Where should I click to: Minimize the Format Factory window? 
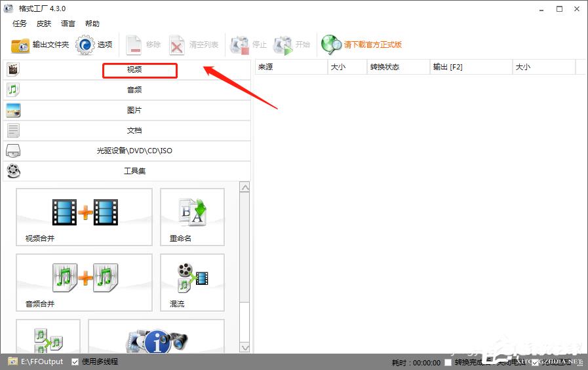click(x=541, y=9)
